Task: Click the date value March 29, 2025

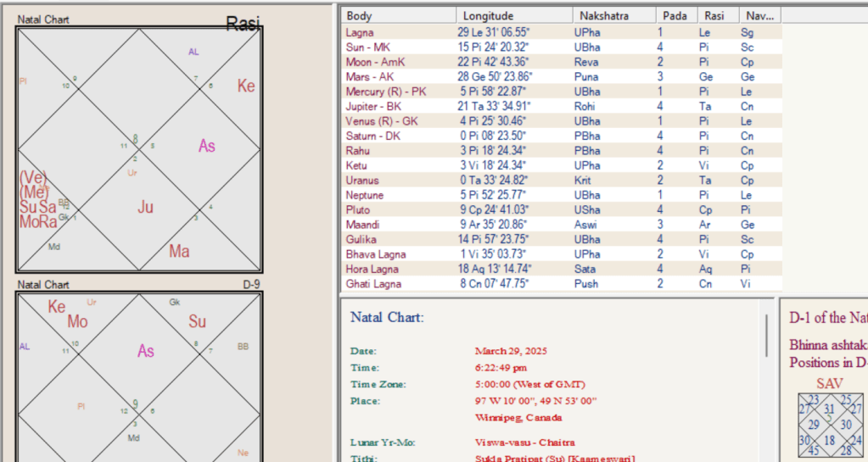Action: click(x=511, y=350)
